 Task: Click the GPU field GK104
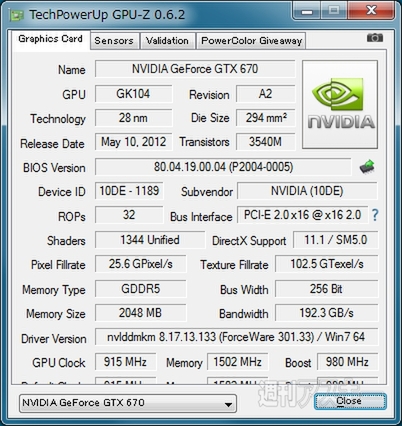(x=133, y=94)
